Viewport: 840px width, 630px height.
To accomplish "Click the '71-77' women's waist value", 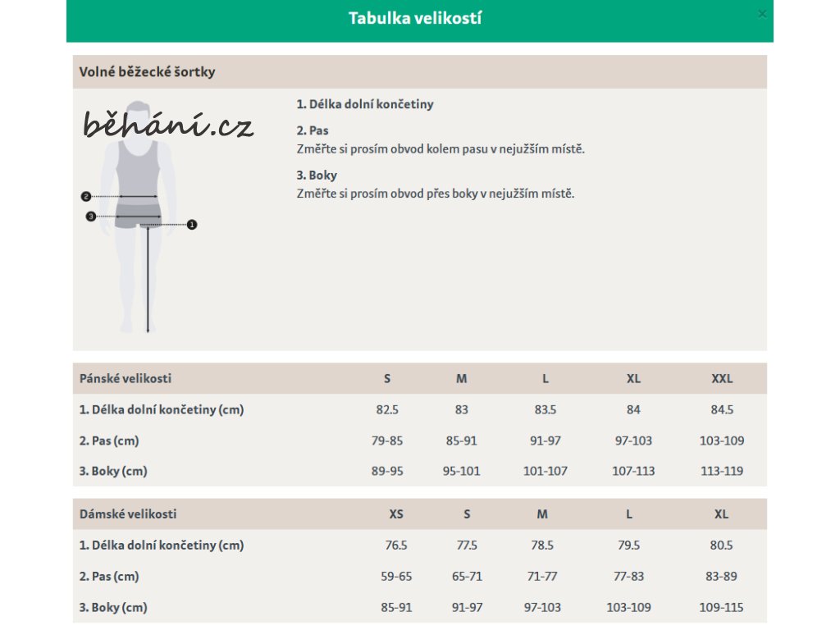I will click(542, 577).
